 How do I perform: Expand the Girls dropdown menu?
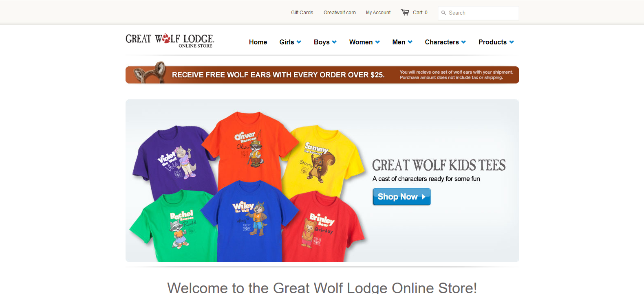click(x=290, y=42)
